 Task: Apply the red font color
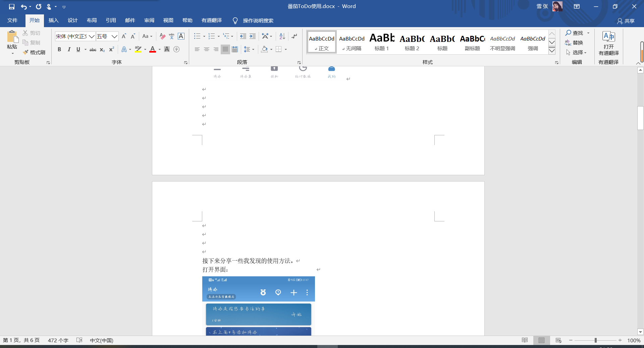click(x=153, y=49)
